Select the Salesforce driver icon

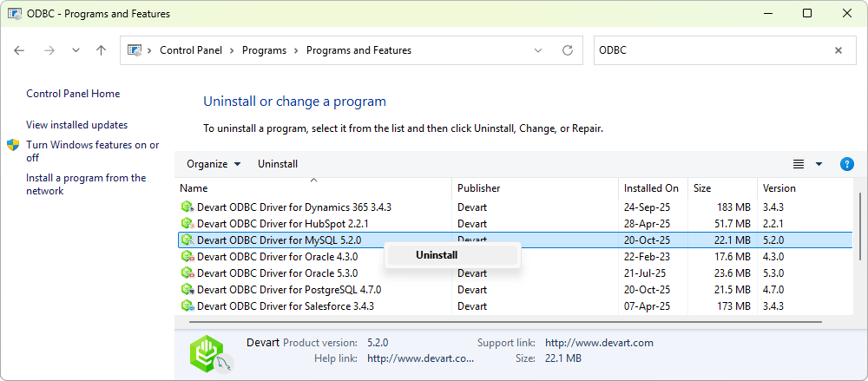point(187,305)
